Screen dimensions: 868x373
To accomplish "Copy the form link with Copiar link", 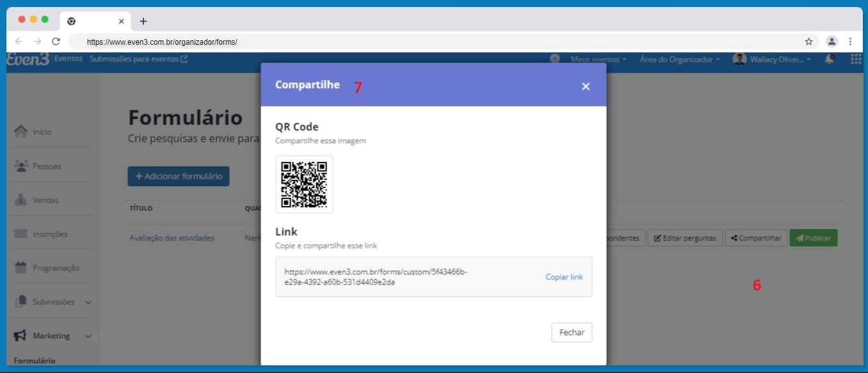I will [x=564, y=277].
